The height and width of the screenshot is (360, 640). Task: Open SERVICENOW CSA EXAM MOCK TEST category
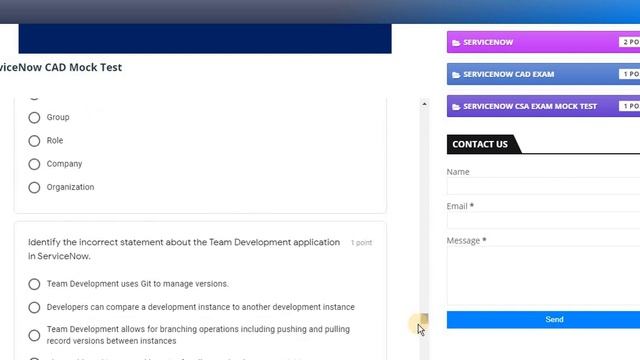[530, 106]
